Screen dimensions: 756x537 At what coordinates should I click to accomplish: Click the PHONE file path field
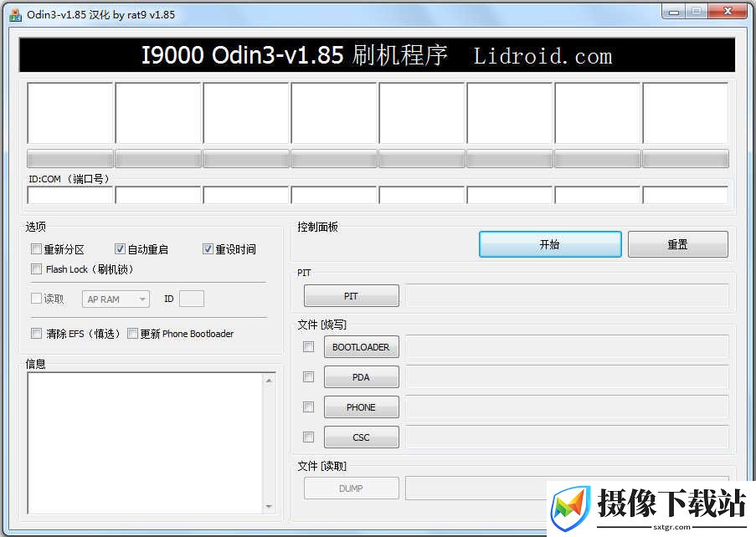tap(567, 407)
